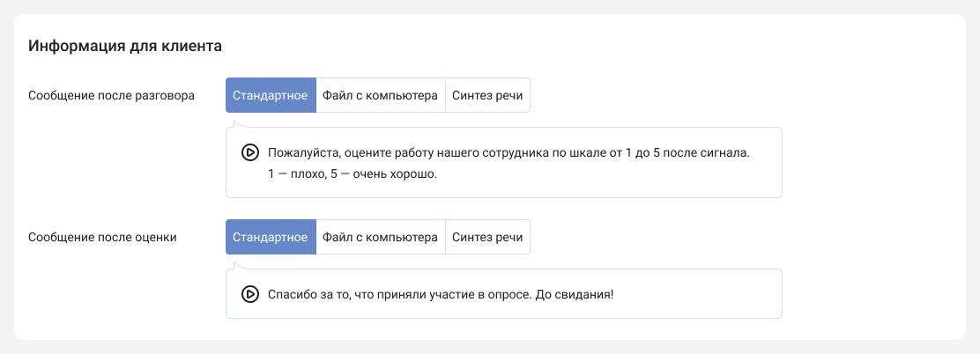Click the line '1 — плохо, 5 — очень хорошо.'
980x354 pixels.
tap(353, 174)
